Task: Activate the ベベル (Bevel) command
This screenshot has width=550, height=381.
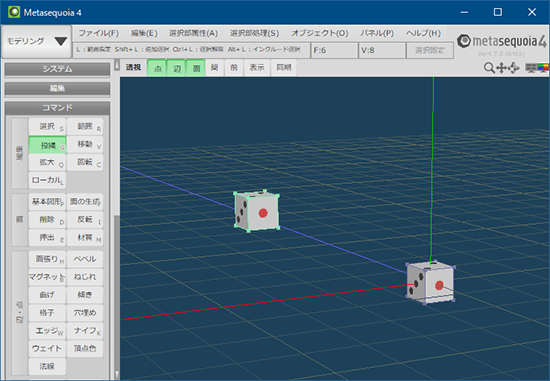Action: point(85,259)
